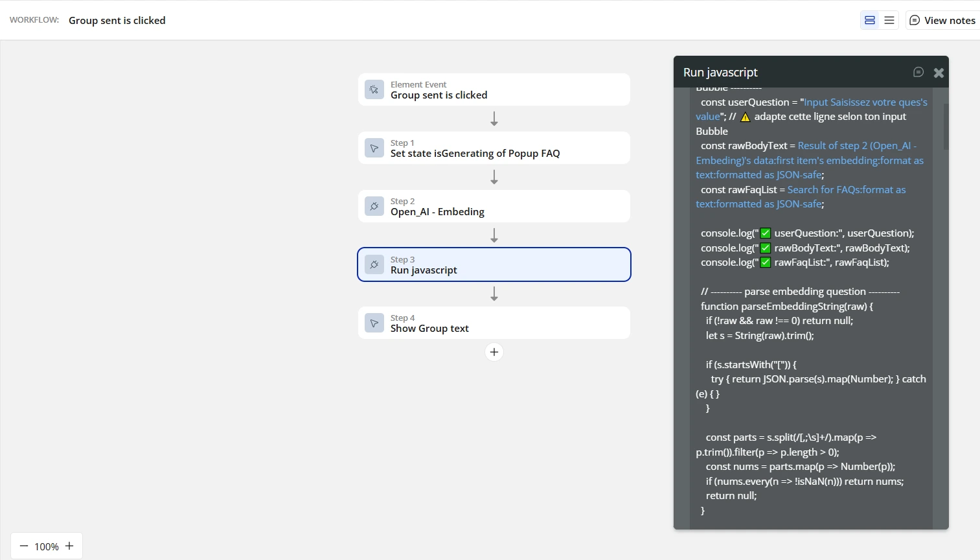
Task: Select the Group sent is clicked event card
Action: 494,89
